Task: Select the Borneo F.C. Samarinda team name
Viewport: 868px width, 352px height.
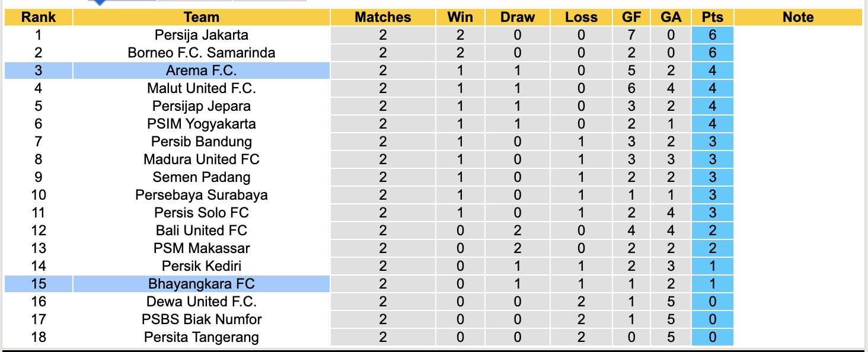Action: tap(201, 53)
